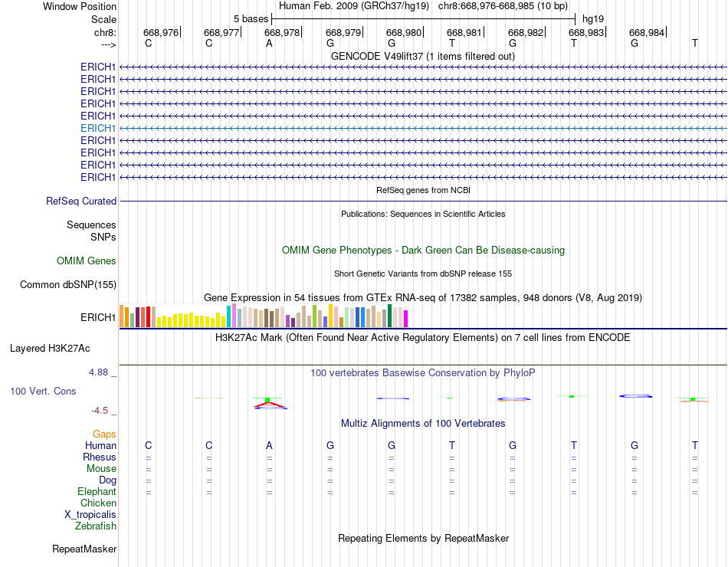The width and height of the screenshot is (728, 567).
Task: Select the X_tropicalis alignment row label
Action: point(90,515)
